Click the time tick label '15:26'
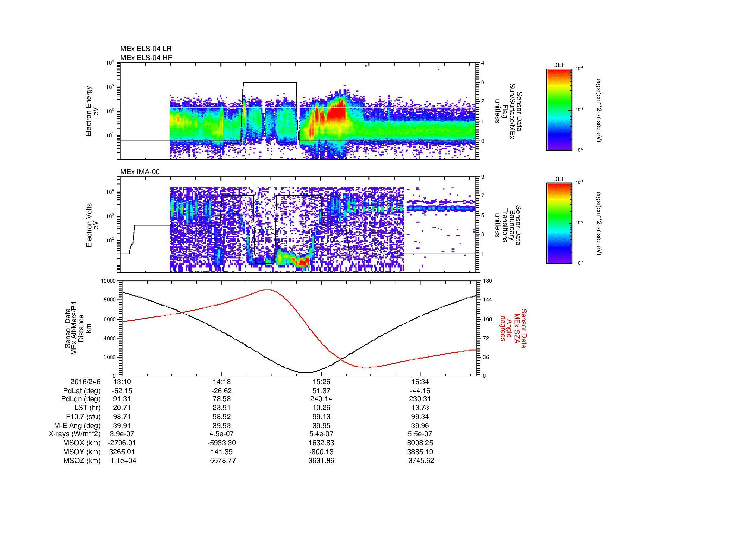The height and width of the screenshot is (534, 756). point(321,382)
